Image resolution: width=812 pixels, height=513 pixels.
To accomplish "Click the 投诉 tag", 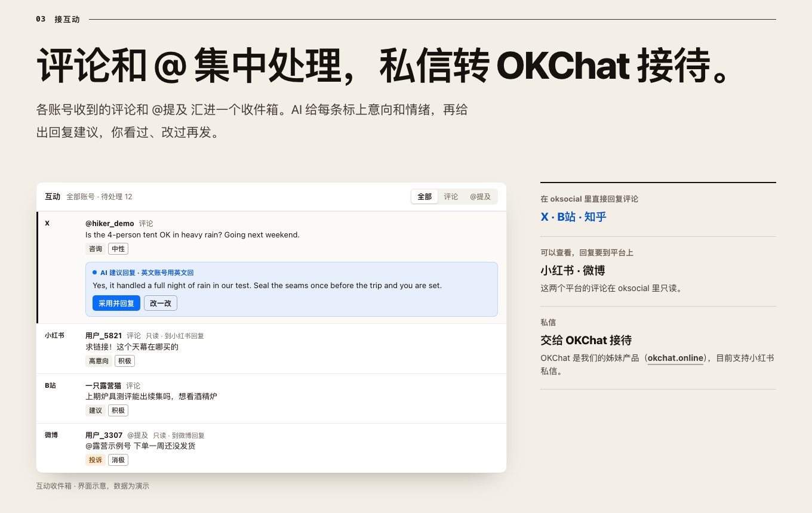I will (x=96, y=460).
